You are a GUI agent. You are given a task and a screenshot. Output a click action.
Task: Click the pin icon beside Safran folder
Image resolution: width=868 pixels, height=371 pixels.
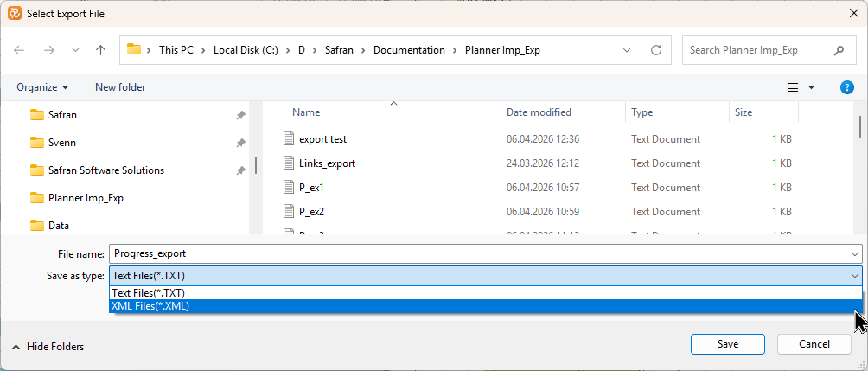pos(240,115)
